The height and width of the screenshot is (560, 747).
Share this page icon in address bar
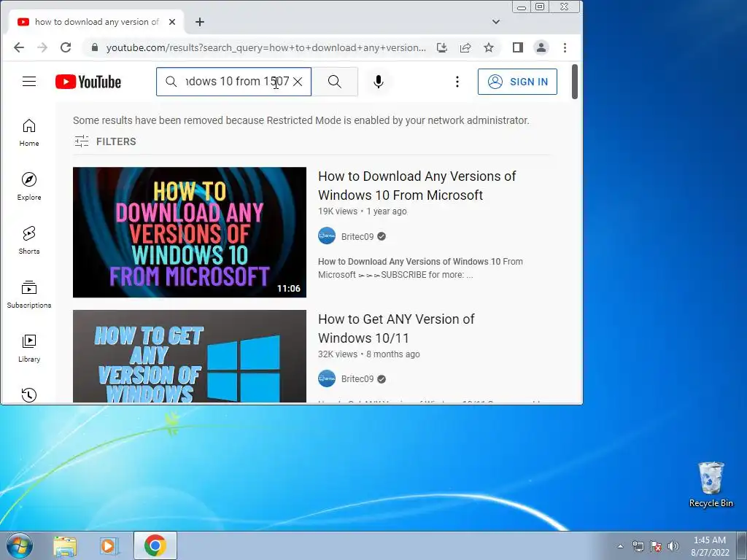[465, 47]
